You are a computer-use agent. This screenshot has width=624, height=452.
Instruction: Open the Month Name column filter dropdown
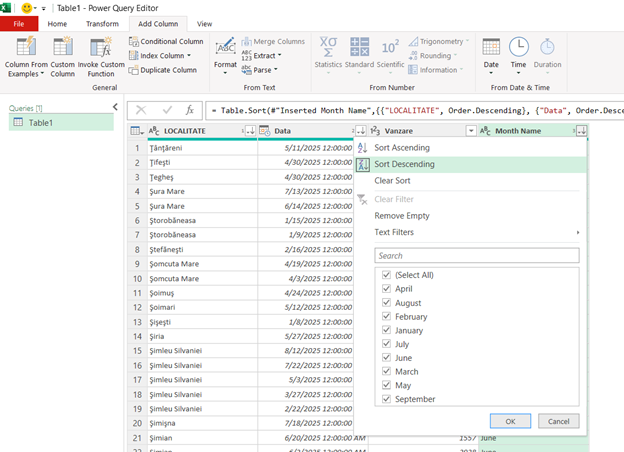click(x=581, y=131)
